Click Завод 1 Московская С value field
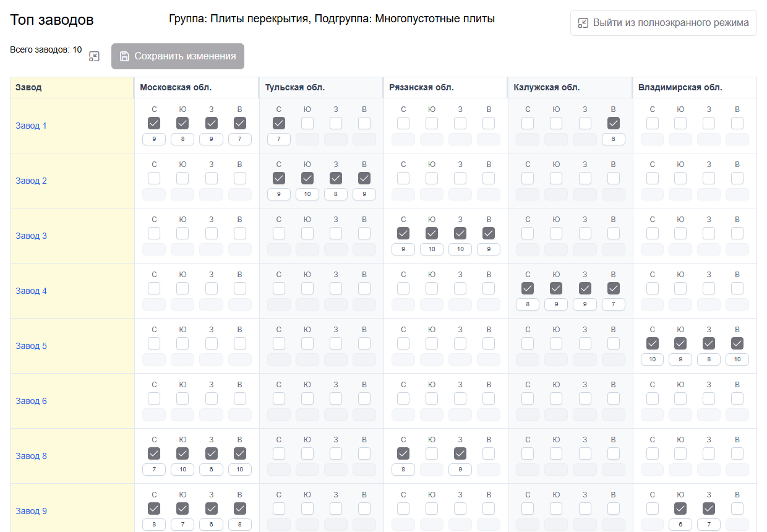Image resolution: width=767 pixels, height=532 pixels. click(154, 139)
